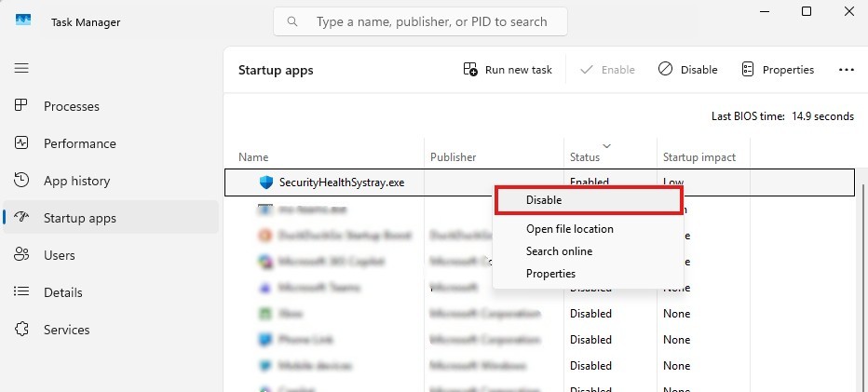This screenshot has height=392, width=868.
Task: Click Disable in the top toolbar
Action: click(x=687, y=70)
